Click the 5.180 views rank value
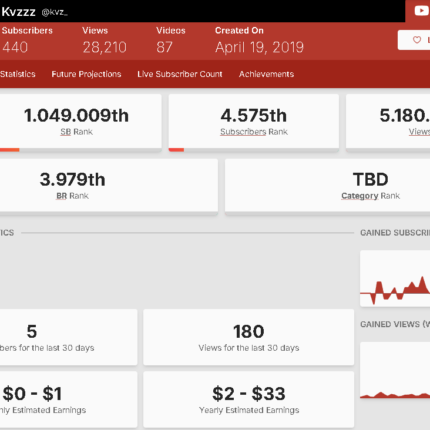 tap(405, 115)
